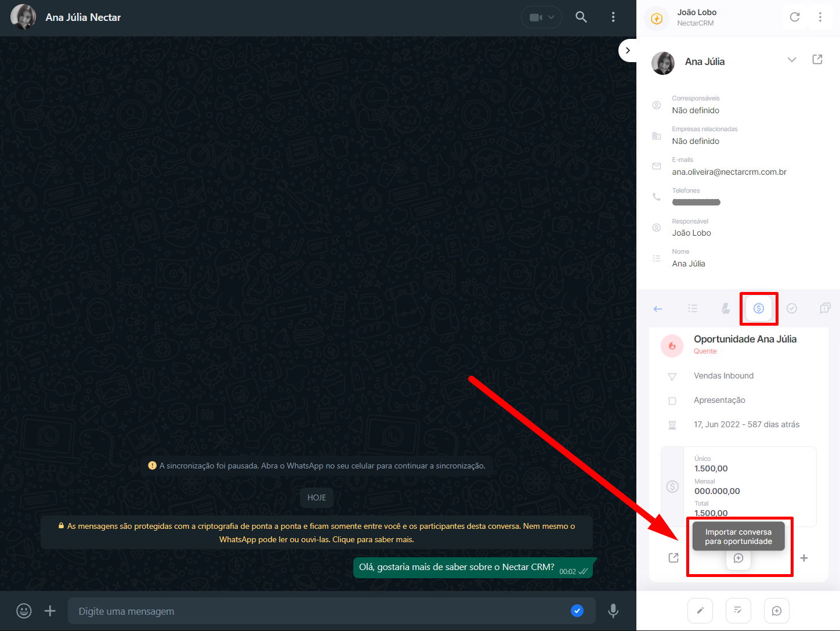Open the video call dropdown
The image size is (840, 631).
[542, 17]
